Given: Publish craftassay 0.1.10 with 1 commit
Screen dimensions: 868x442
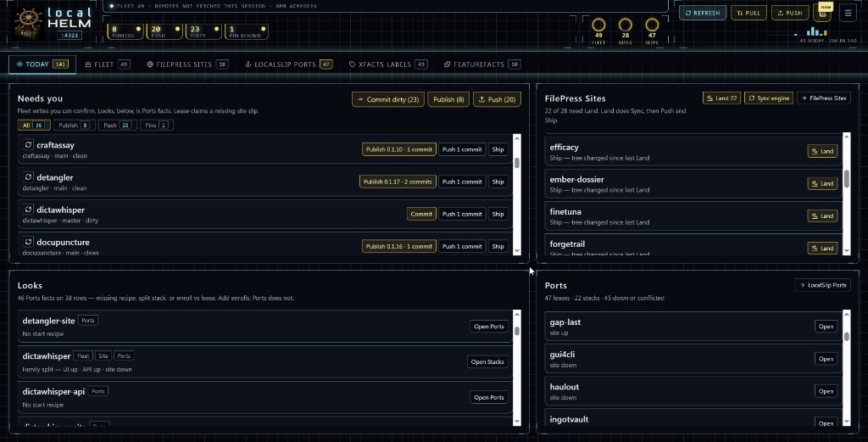Looking at the screenshot, I should tap(399, 149).
